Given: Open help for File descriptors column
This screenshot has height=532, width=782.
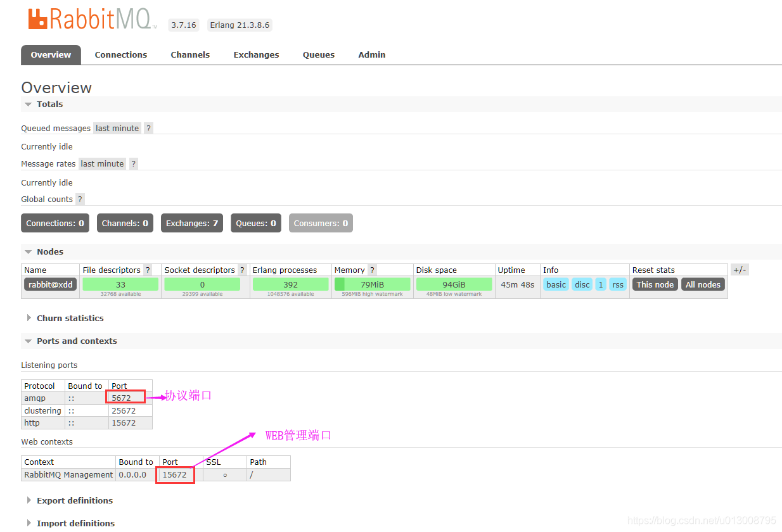Looking at the screenshot, I should click(148, 270).
